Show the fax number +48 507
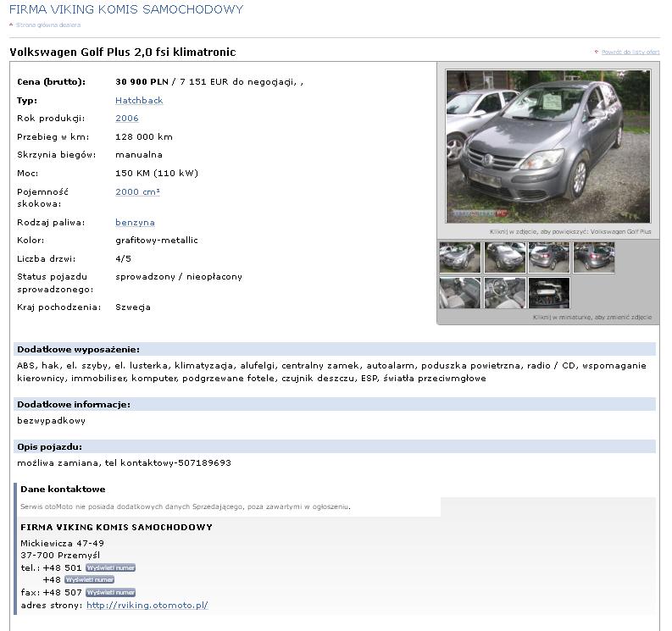Screen dimensions: 672x631 [x=110, y=592]
